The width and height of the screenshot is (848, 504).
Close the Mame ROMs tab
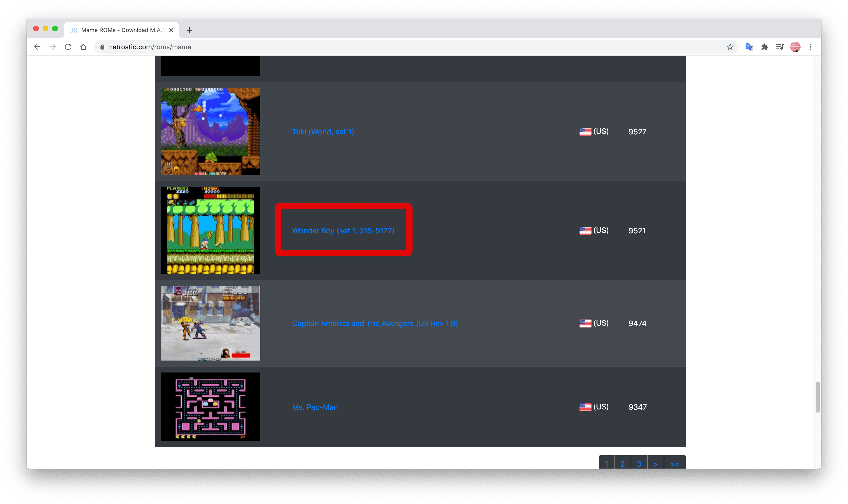coord(171,30)
